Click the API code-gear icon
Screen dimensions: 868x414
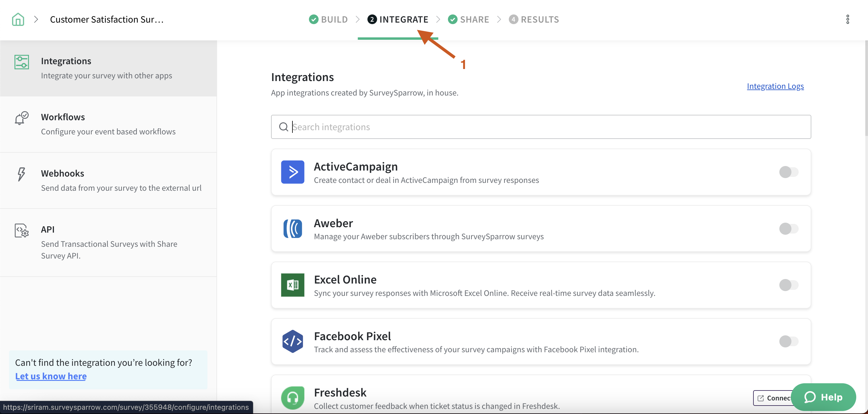pyautogui.click(x=22, y=231)
